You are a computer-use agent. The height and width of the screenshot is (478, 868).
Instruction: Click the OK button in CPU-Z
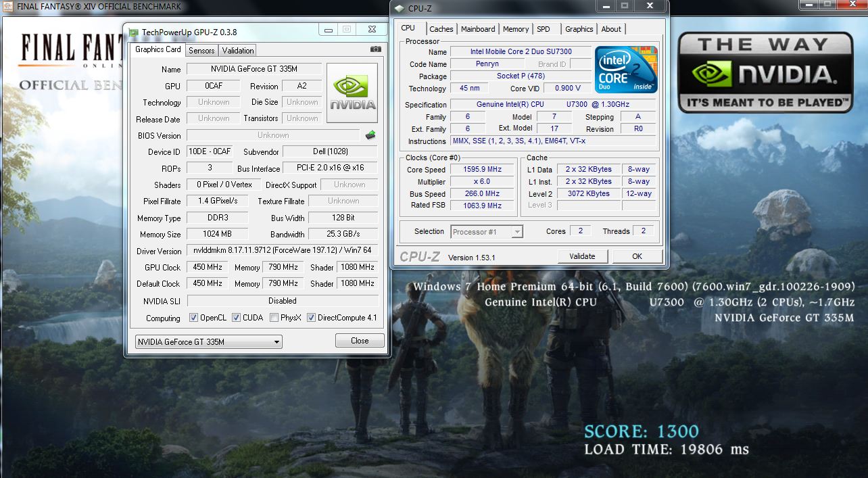click(x=637, y=256)
